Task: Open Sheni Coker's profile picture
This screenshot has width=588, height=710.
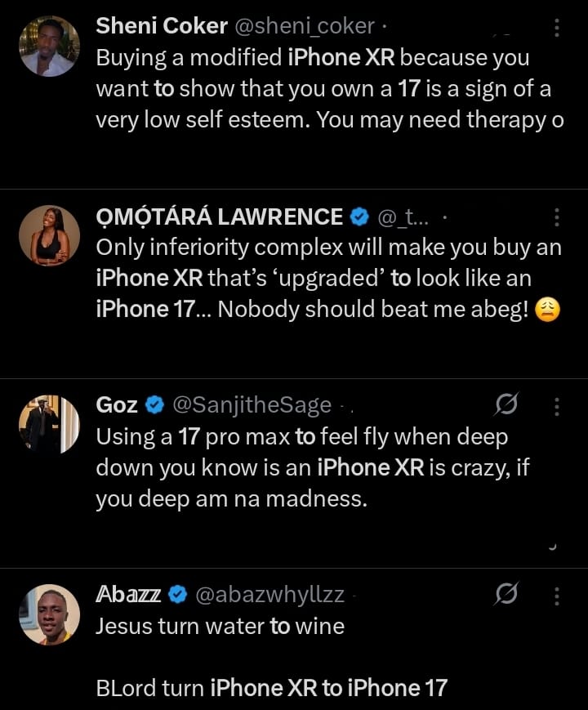Action: pyautogui.click(x=49, y=47)
